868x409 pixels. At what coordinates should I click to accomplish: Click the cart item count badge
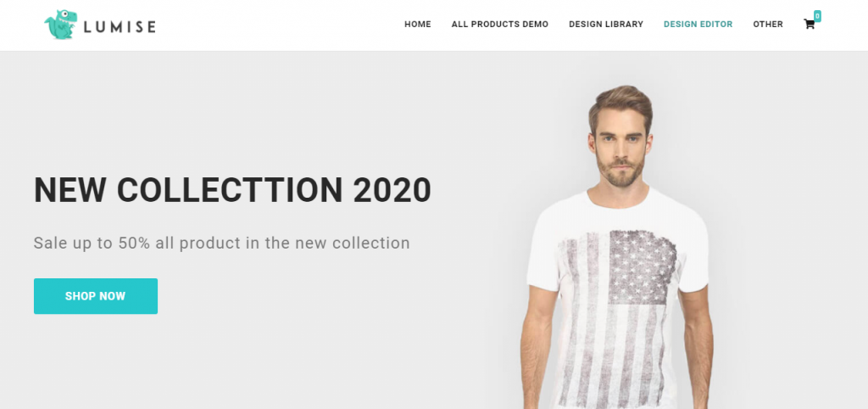817,16
